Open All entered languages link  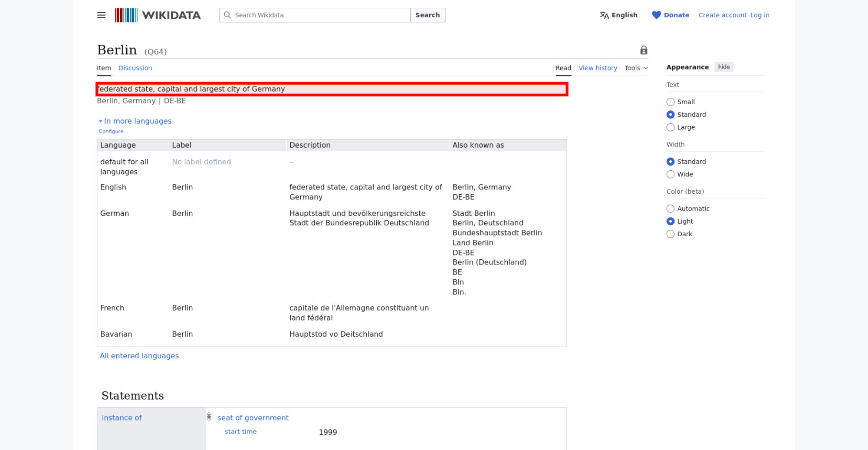tap(139, 356)
